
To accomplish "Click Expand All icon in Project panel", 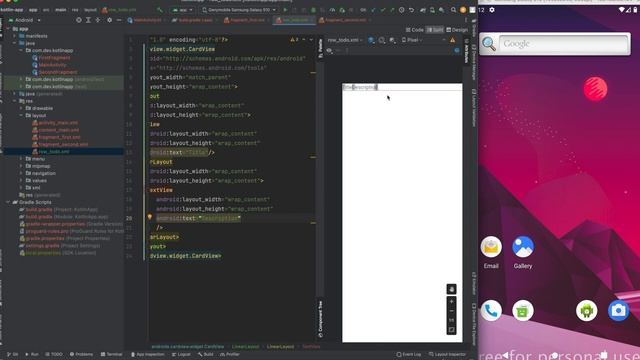I will coord(88,20).
